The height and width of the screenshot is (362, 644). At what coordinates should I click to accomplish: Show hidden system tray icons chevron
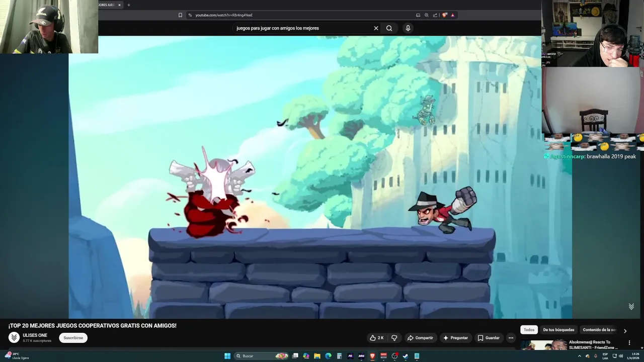coord(579,356)
